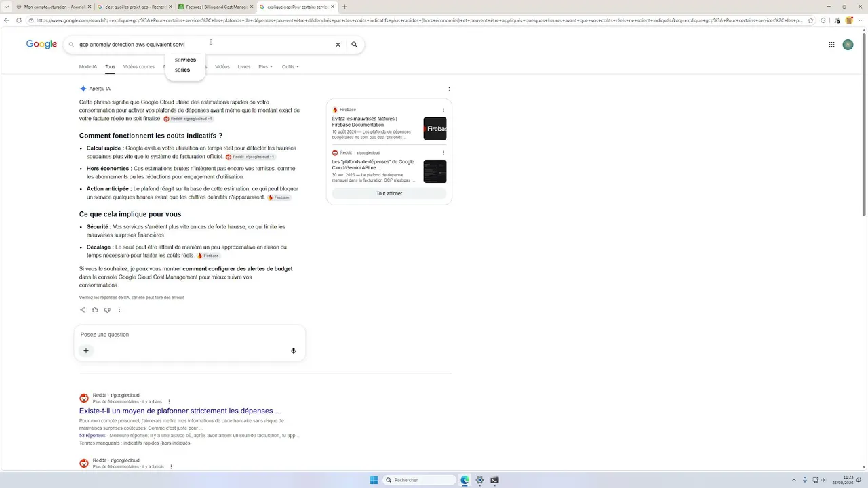Go back in the browser
This screenshot has width=868, height=488.
[7, 20]
